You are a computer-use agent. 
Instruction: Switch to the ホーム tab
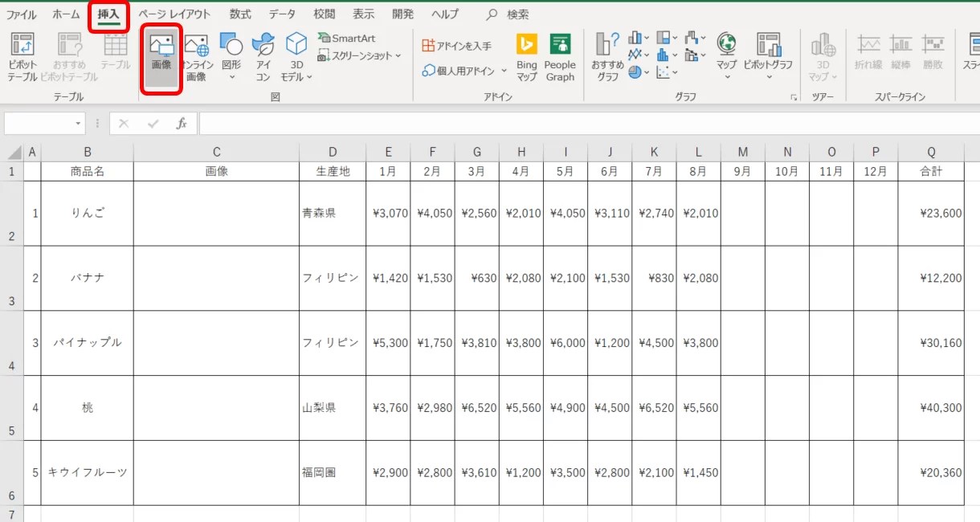66,14
